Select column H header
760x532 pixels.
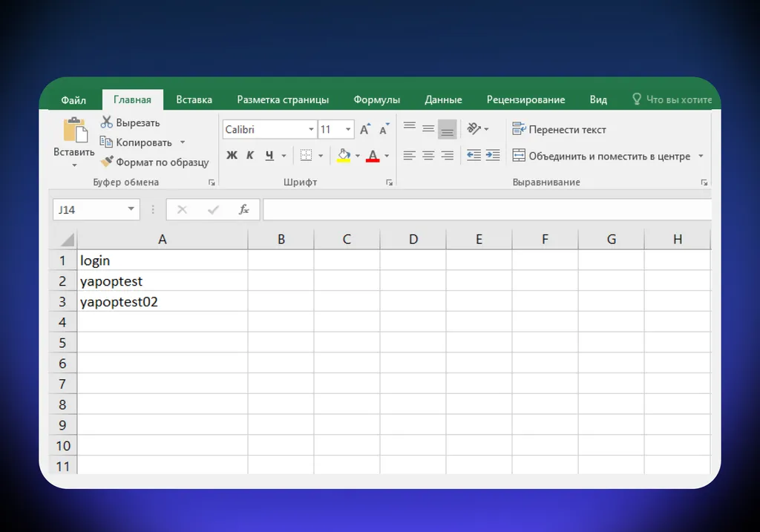[x=678, y=240]
